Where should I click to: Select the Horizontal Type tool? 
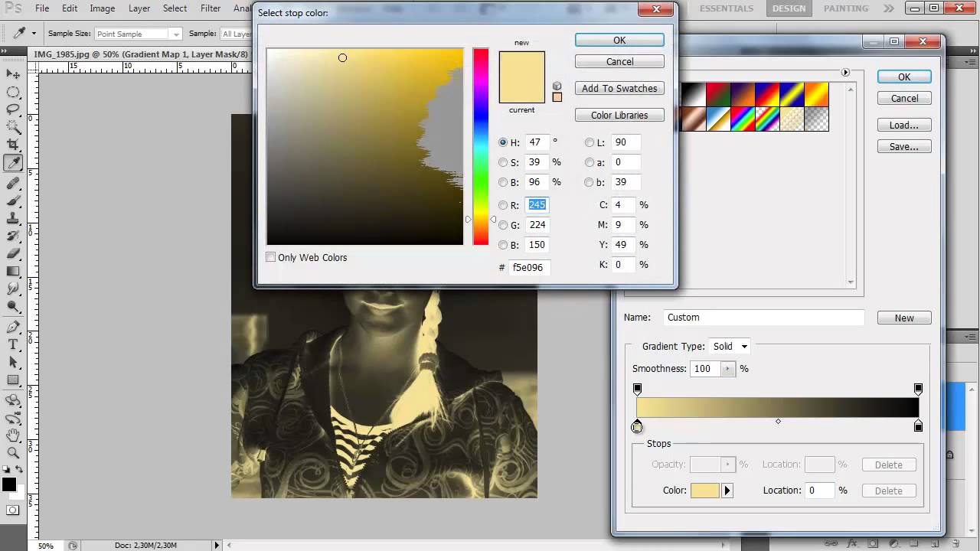tap(13, 344)
